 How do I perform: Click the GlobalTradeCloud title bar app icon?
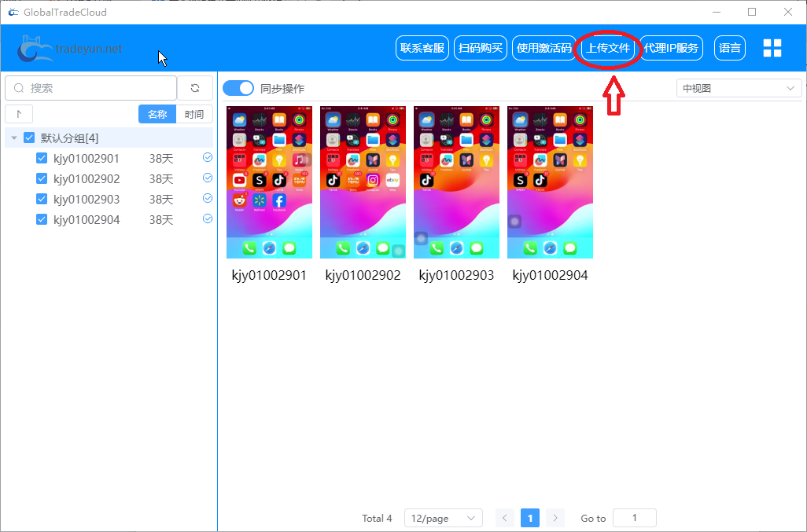tap(13, 12)
